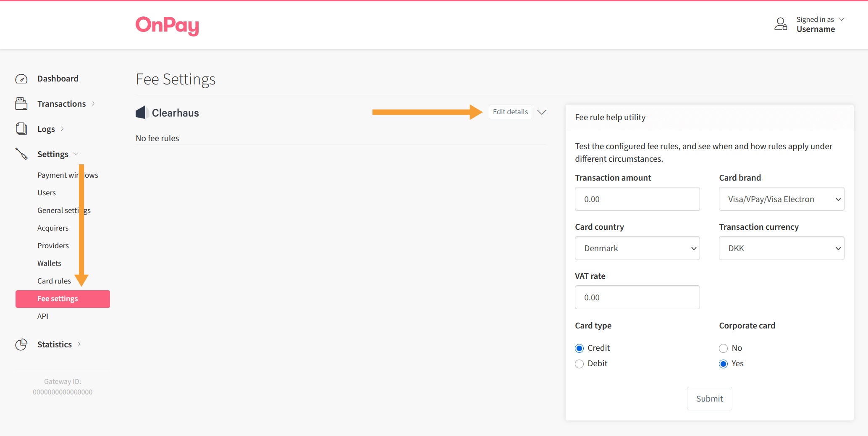Submit the fee rule test

coord(709,399)
